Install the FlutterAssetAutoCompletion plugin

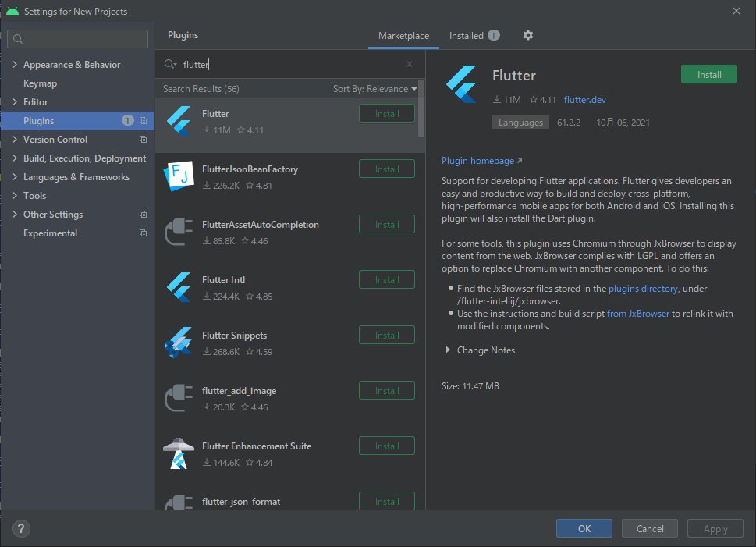tap(387, 224)
